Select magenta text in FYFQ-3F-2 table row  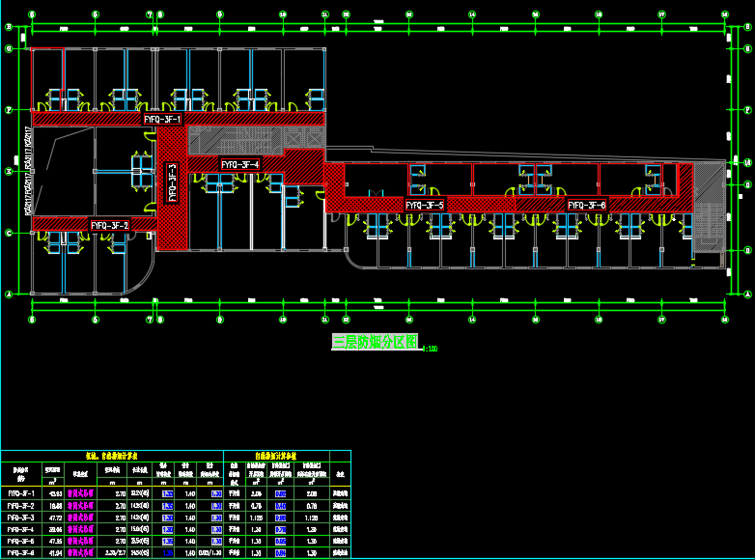point(79,505)
